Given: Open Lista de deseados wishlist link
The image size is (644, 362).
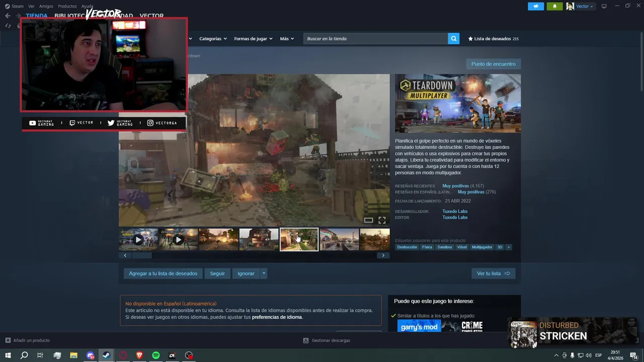Looking at the screenshot, I should (493, 39).
